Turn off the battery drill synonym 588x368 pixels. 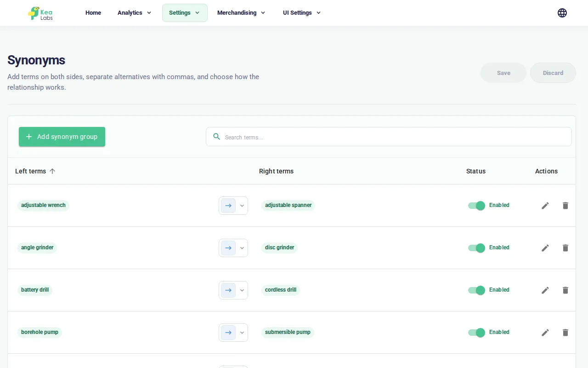(476, 290)
